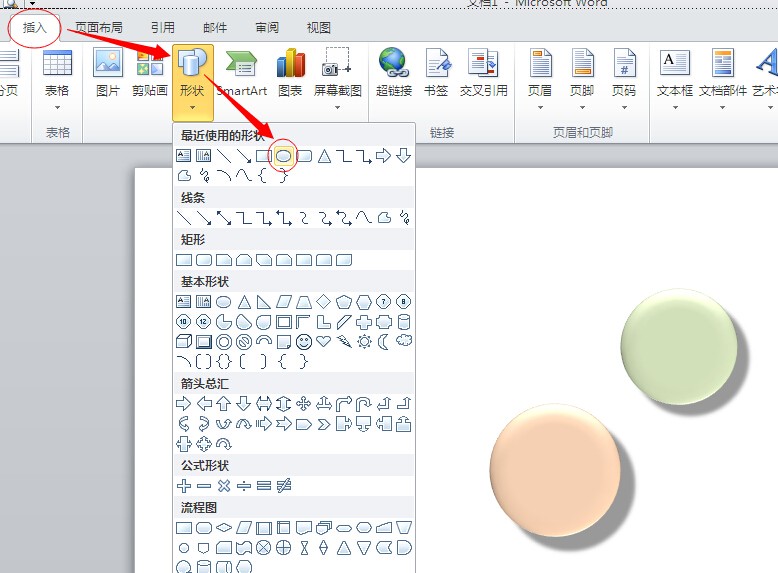The height and width of the screenshot is (573, 778).
Task: Open the 形状 (Shapes) dropdown button
Action: pos(191,75)
